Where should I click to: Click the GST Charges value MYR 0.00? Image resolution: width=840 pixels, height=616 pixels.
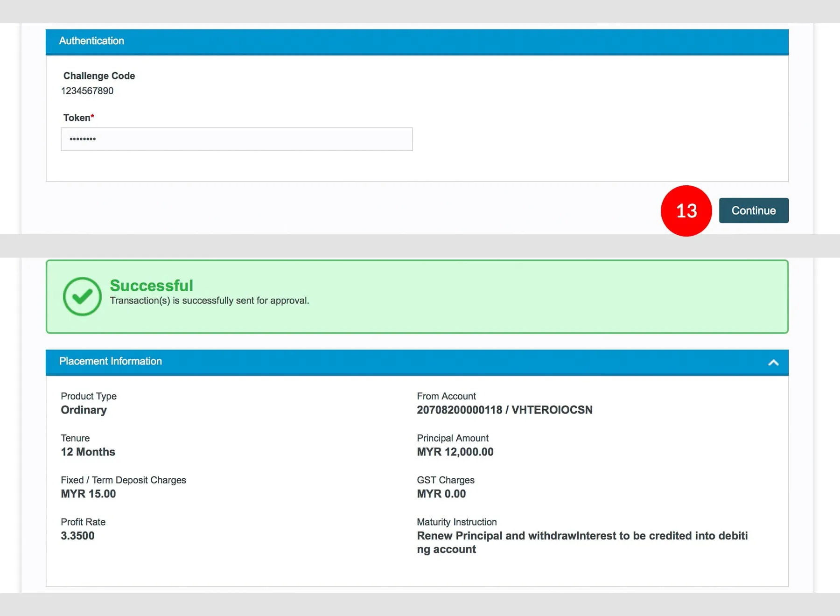click(x=441, y=494)
